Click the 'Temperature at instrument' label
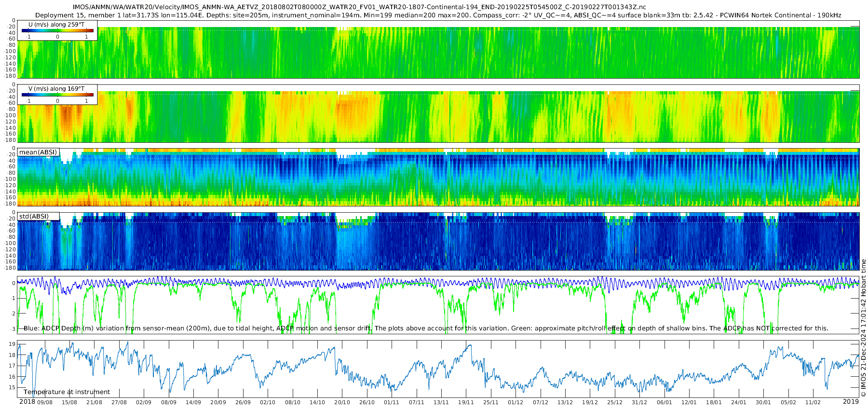 (67, 392)
